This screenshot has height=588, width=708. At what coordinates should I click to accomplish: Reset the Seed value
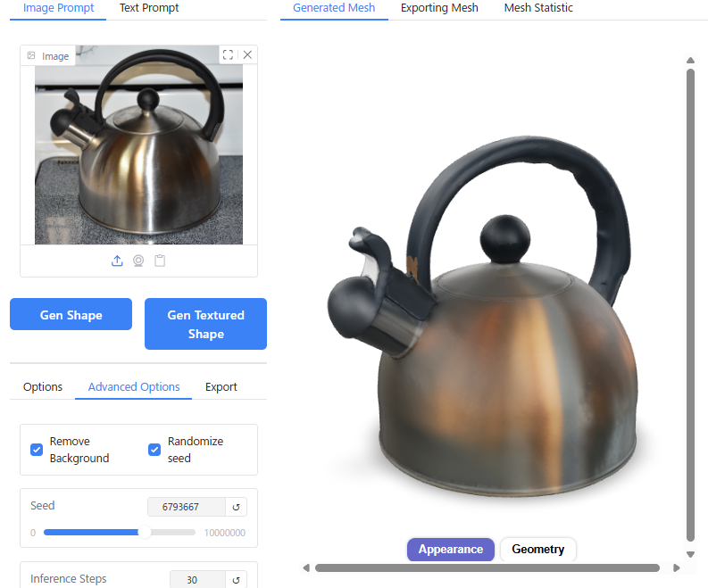[236, 507]
